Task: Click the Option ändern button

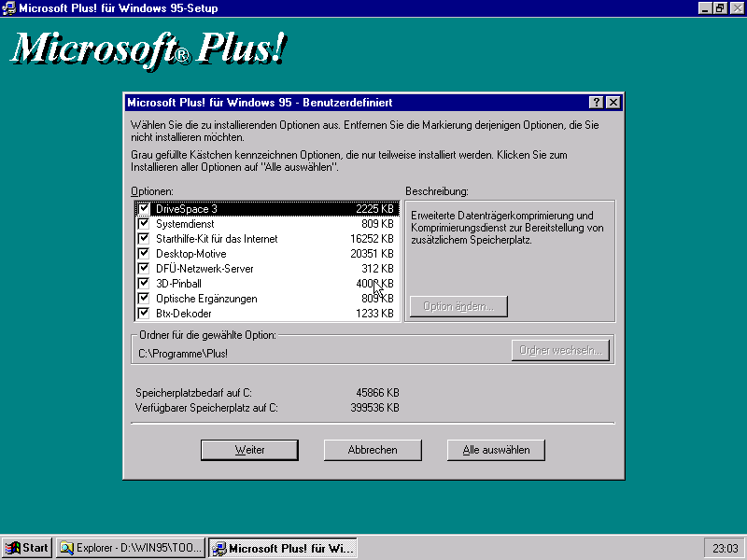Action: (x=458, y=306)
